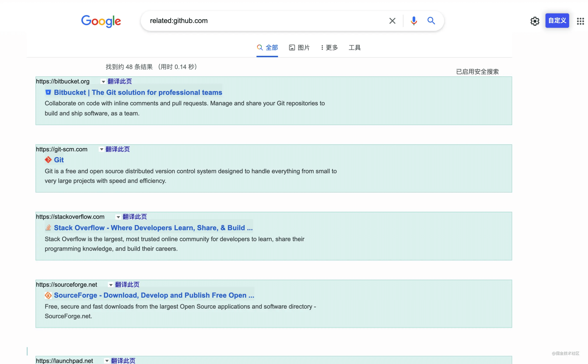Screen dimensions: 588x364
Task: Click 翻译此页 for git-scm.com
Action: 118,149
